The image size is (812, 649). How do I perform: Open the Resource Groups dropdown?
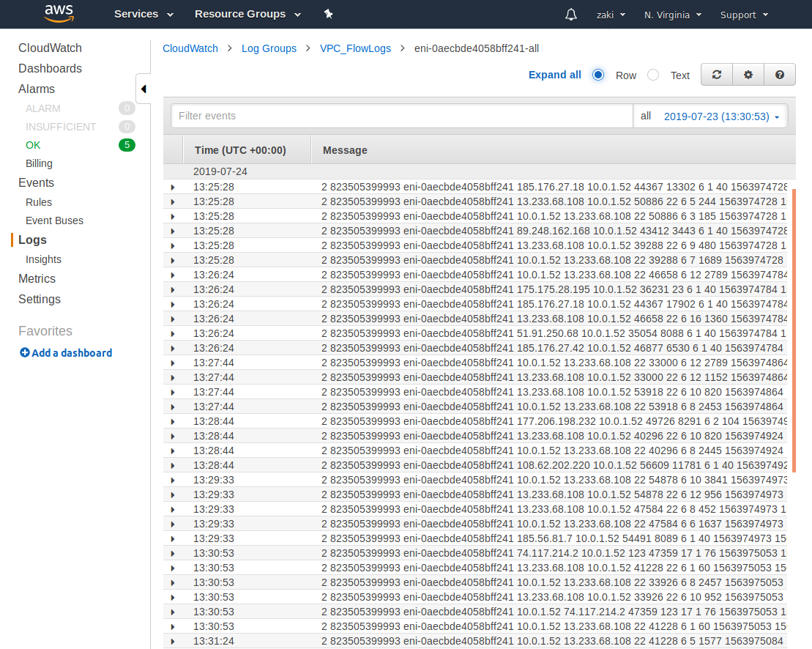point(247,14)
